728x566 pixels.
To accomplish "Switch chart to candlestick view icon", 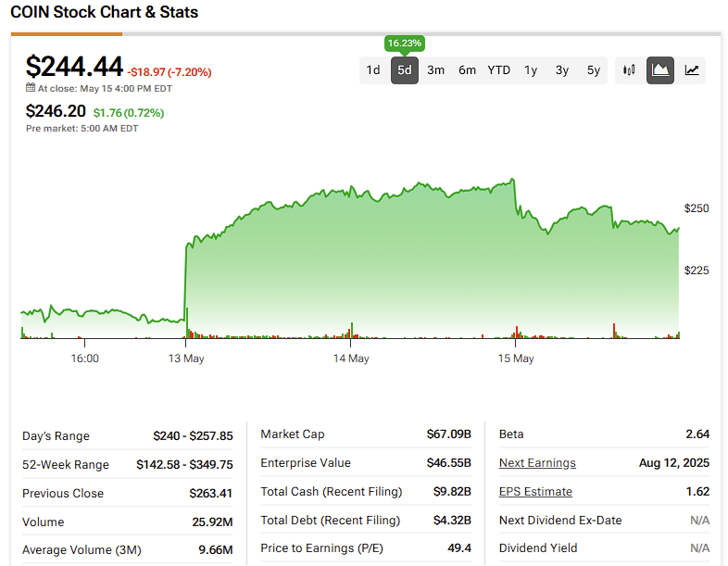I will [x=629, y=70].
